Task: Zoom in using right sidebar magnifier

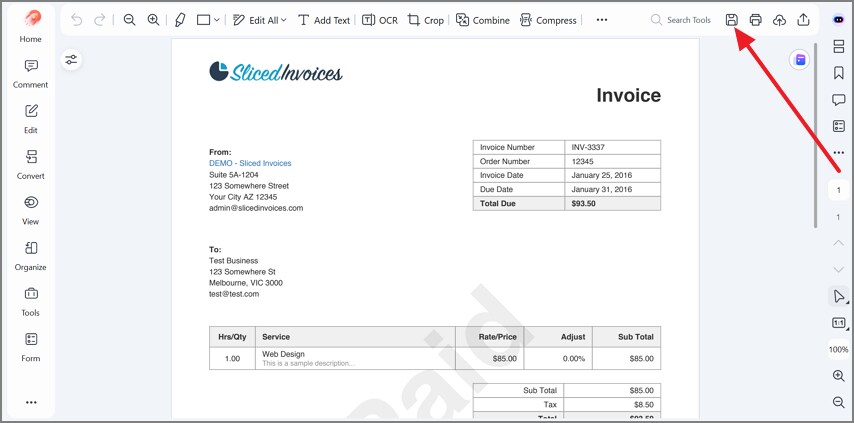Action: pos(839,376)
